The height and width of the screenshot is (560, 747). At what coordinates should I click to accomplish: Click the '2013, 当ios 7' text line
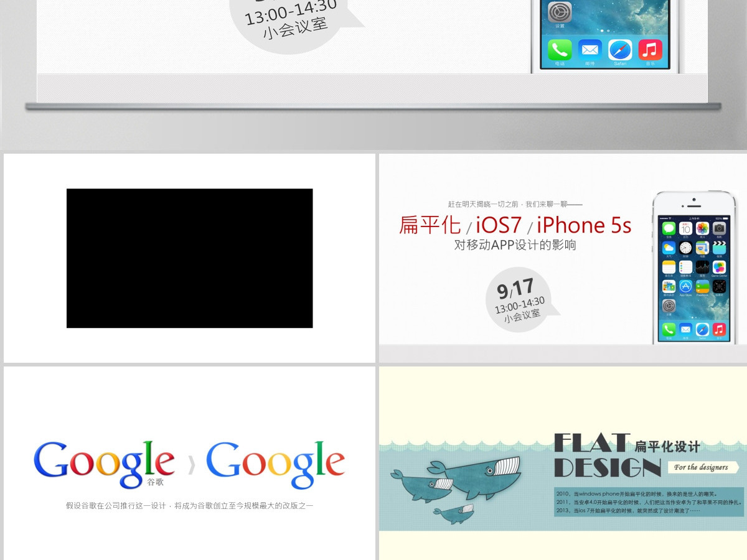(628, 510)
